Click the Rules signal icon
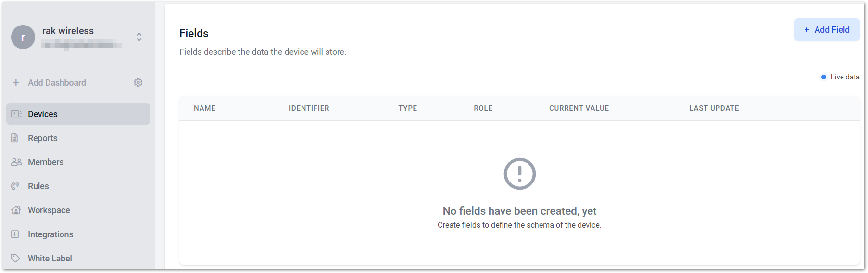The width and height of the screenshot is (868, 273). point(15,186)
